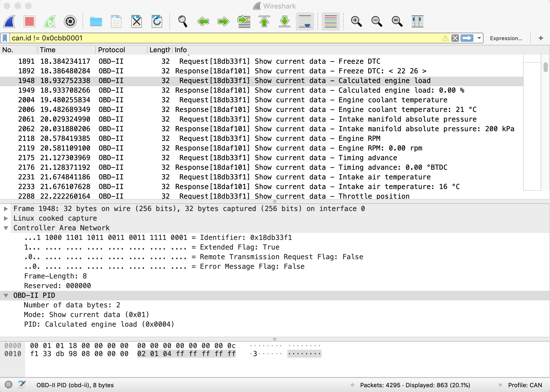Click the zoom in icon

(x=356, y=21)
